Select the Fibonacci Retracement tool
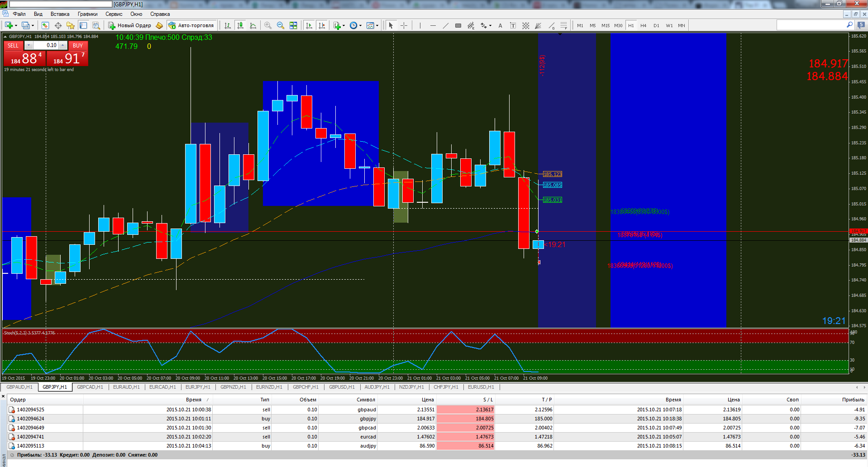The height and width of the screenshot is (467, 868). coord(563,25)
